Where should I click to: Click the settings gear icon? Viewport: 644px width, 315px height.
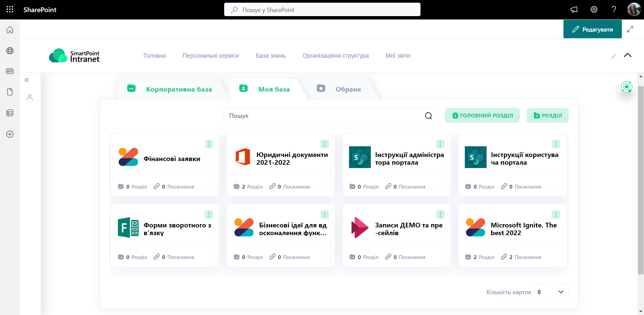click(594, 9)
